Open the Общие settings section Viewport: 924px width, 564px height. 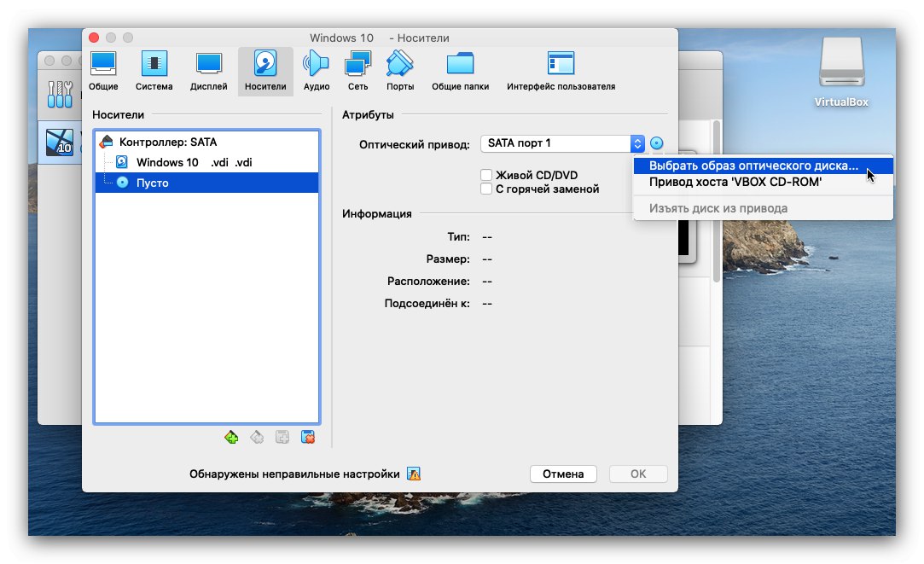(103, 72)
